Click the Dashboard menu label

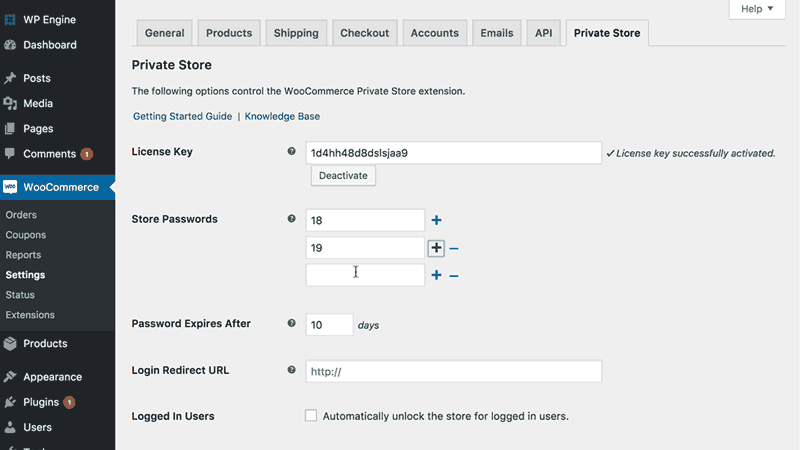(x=50, y=45)
